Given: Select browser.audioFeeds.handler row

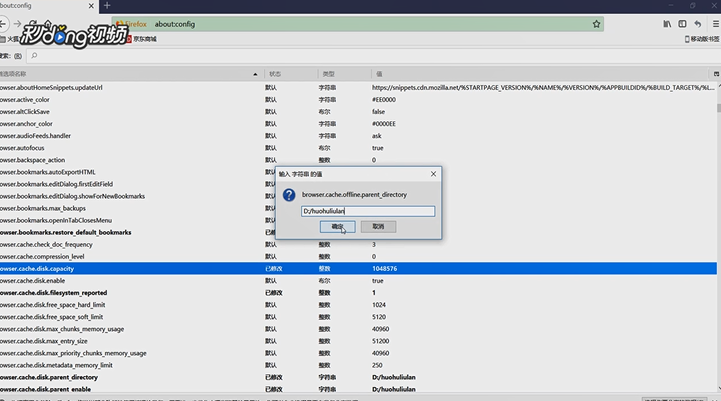Looking at the screenshot, I should [358, 136].
